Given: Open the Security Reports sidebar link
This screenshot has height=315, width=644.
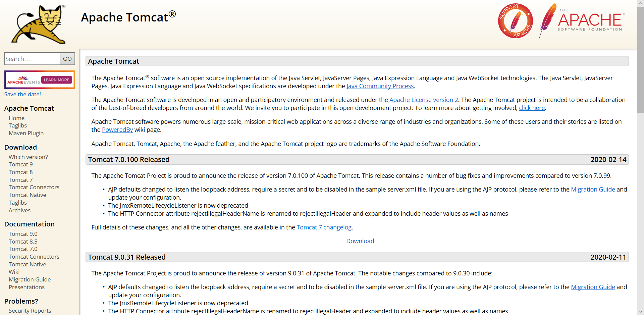Looking at the screenshot, I should (30, 311).
